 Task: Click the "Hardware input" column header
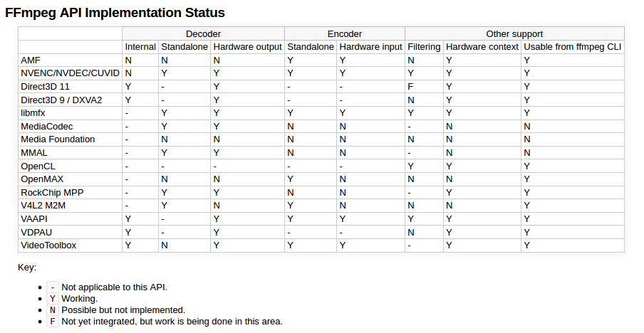(370, 47)
